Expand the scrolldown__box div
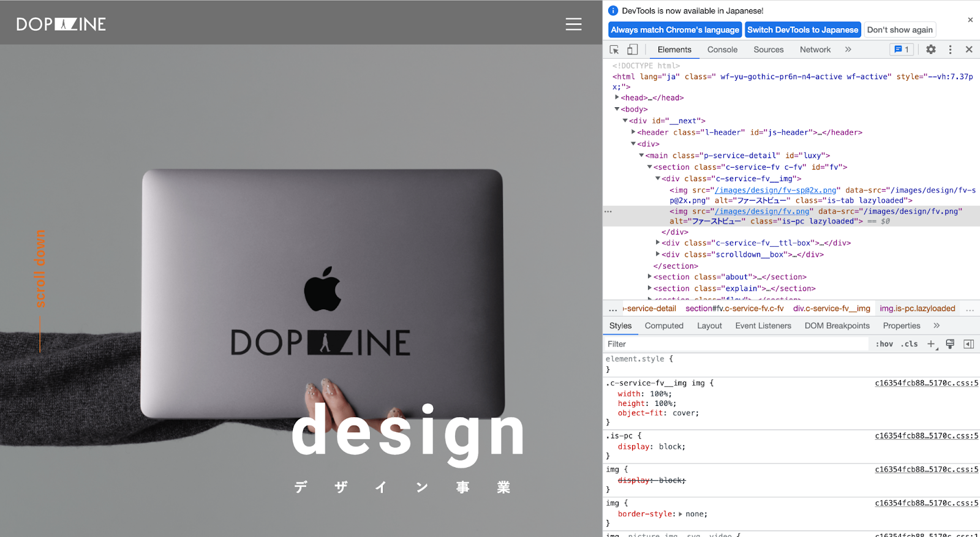This screenshot has width=980, height=537. click(658, 254)
